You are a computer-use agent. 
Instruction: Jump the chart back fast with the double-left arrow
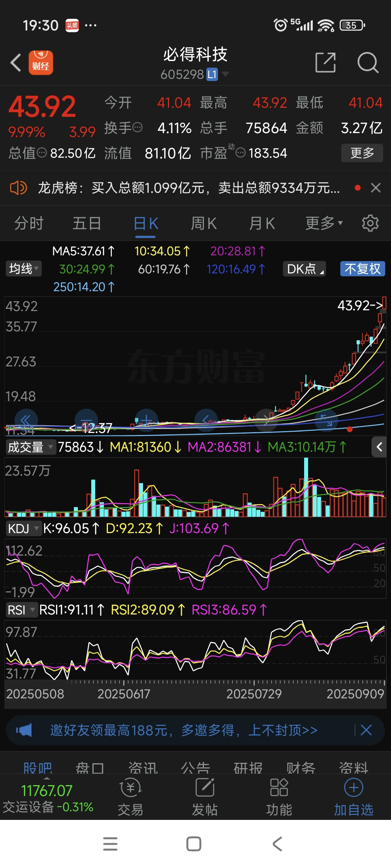26,420
